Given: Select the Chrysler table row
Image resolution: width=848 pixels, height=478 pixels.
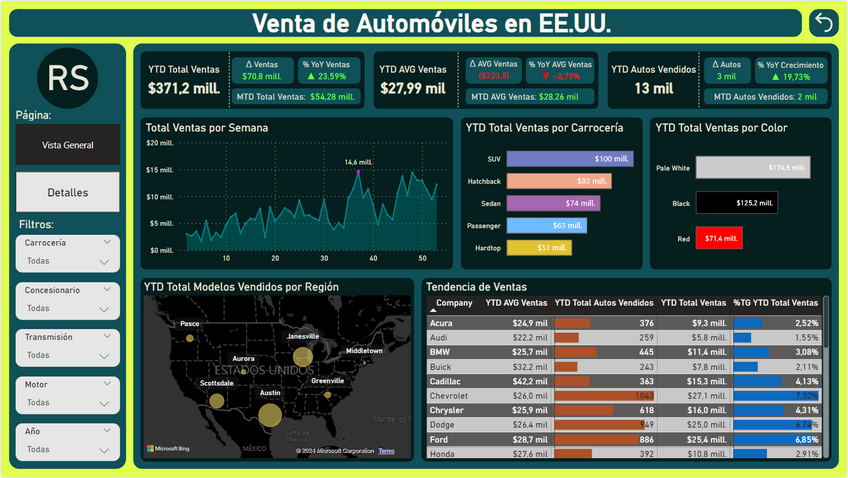Looking at the screenshot, I should 624,410.
